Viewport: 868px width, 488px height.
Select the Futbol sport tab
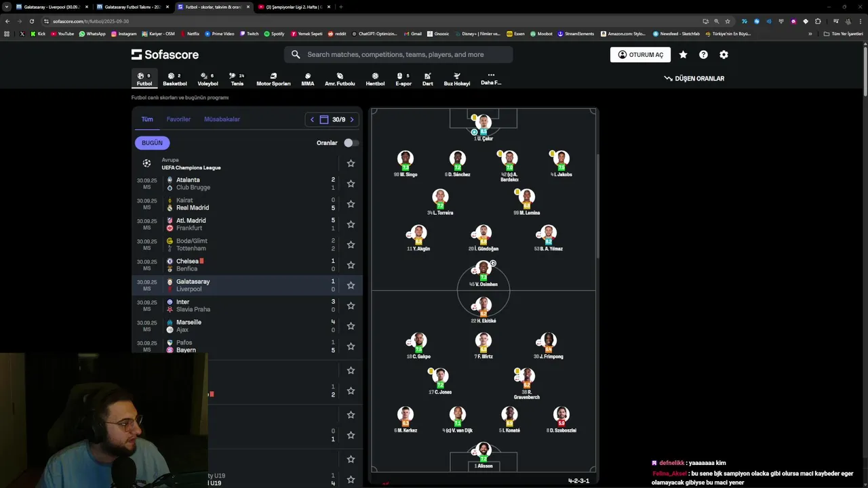(x=144, y=79)
